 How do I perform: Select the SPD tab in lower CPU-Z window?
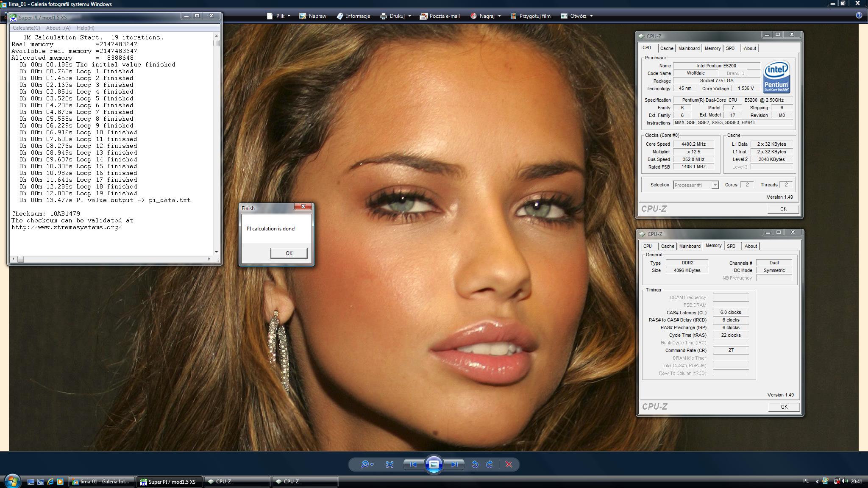pos(731,246)
